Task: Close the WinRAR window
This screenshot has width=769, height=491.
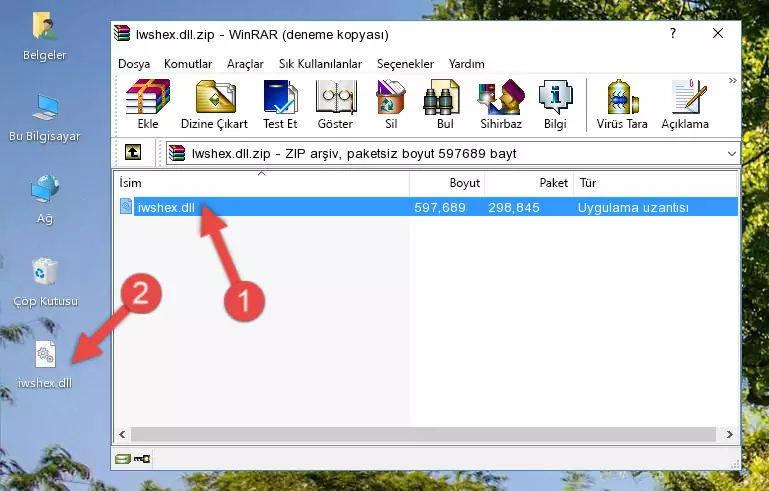Action: coord(718,33)
